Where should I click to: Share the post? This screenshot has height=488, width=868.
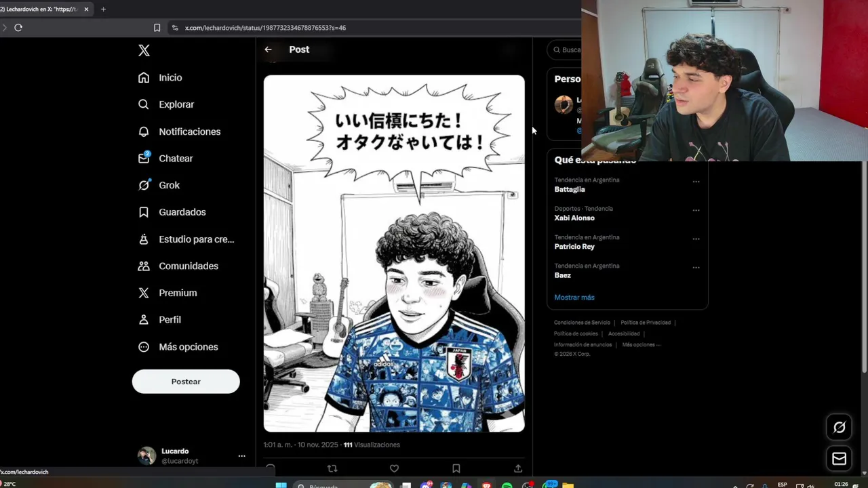click(x=518, y=468)
